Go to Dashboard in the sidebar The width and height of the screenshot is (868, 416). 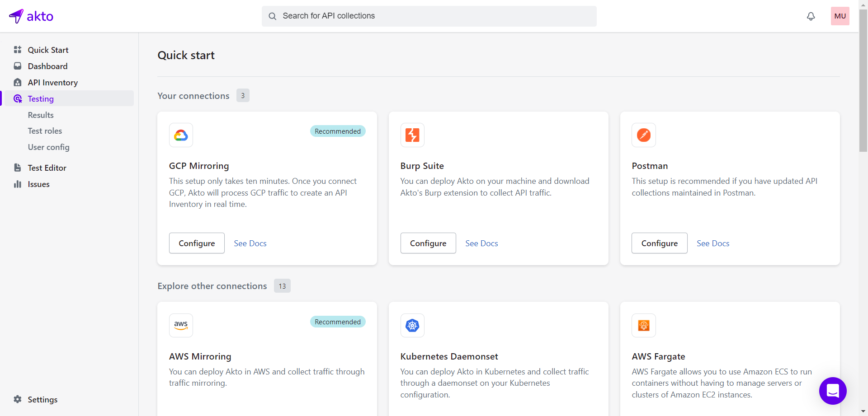click(x=47, y=66)
